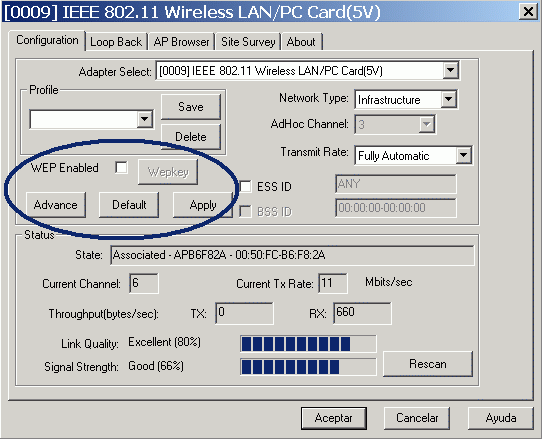Switch to the Loop Back tab
Image resolution: width=542 pixels, height=439 pixels.
tap(116, 42)
